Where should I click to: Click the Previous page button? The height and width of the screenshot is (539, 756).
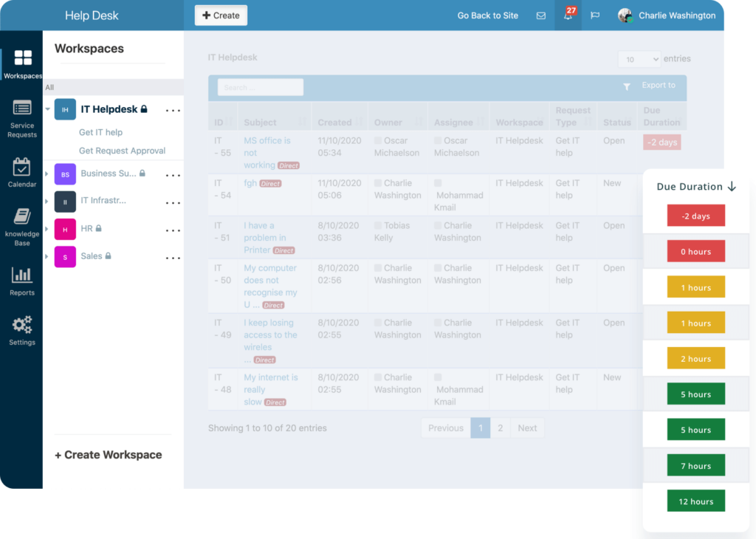tap(445, 428)
